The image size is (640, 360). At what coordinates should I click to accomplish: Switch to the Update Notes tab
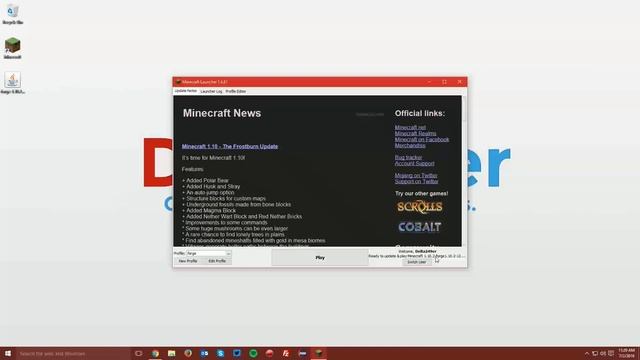tap(186, 91)
